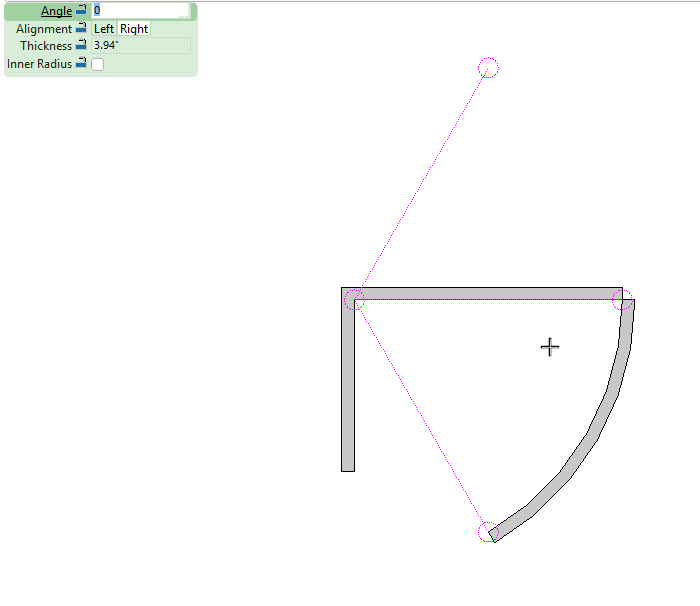Select the magenta control point at wall corner

click(x=354, y=300)
